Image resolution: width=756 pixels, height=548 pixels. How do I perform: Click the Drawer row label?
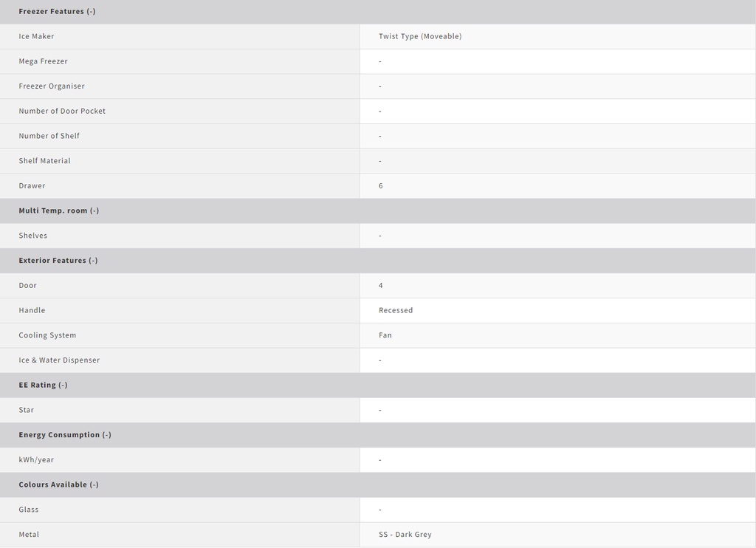click(x=32, y=186)
